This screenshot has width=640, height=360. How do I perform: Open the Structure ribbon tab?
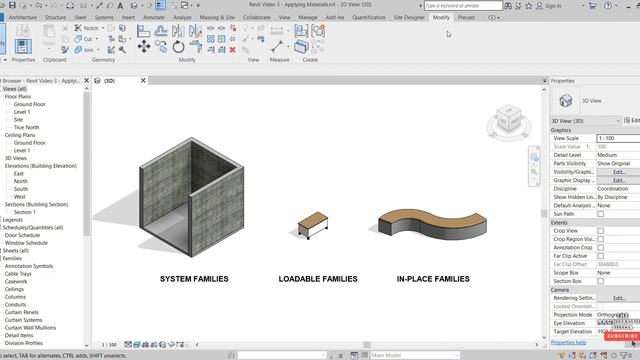tap(56, 18)
